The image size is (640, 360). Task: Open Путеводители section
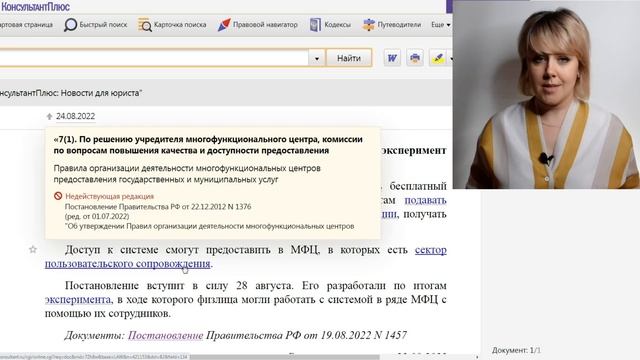point(391,25)
